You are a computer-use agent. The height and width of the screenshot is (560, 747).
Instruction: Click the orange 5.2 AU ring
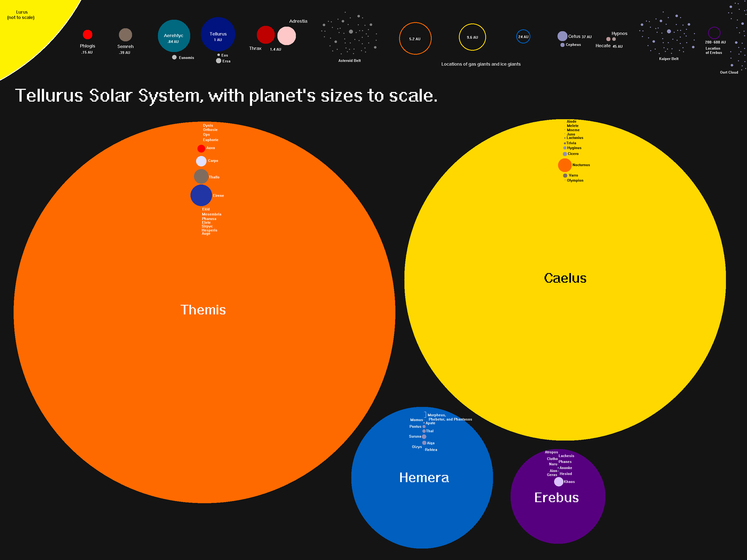point(415,38)
